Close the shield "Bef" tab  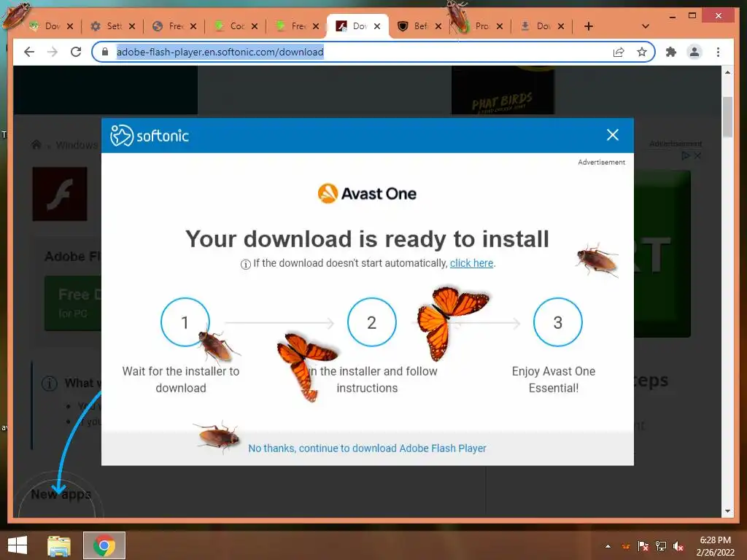point(438,26)
